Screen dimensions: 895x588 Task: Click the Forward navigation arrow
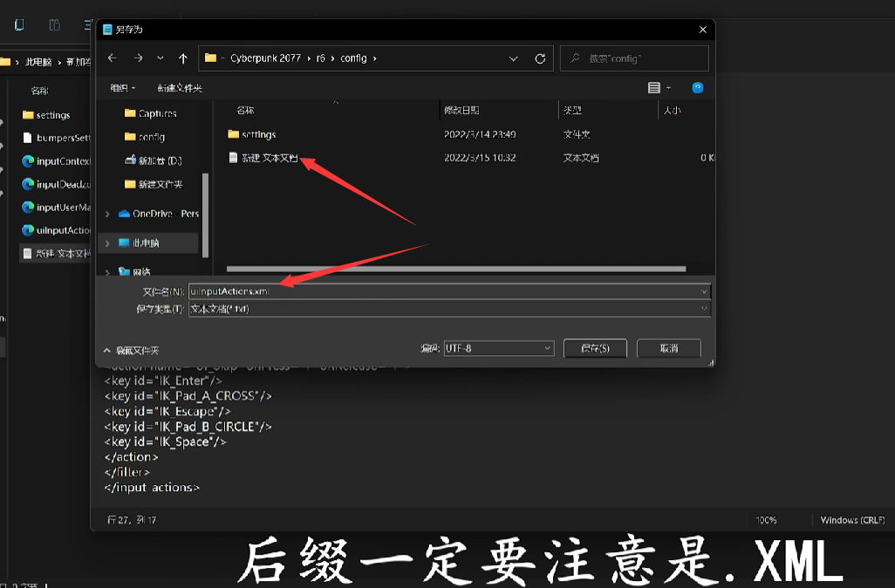(138, 58)
